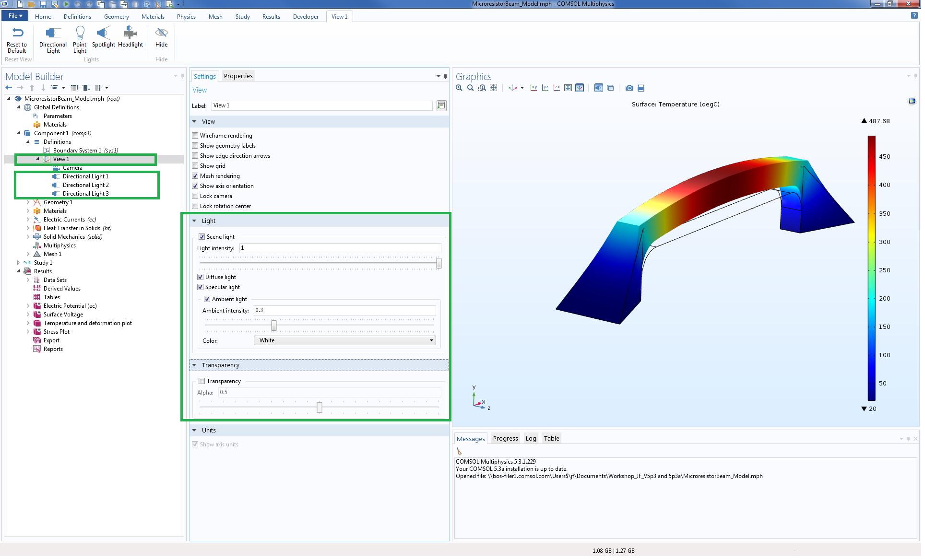
Task: Take a snapshot with the camera icon
Action: [629, 88]
